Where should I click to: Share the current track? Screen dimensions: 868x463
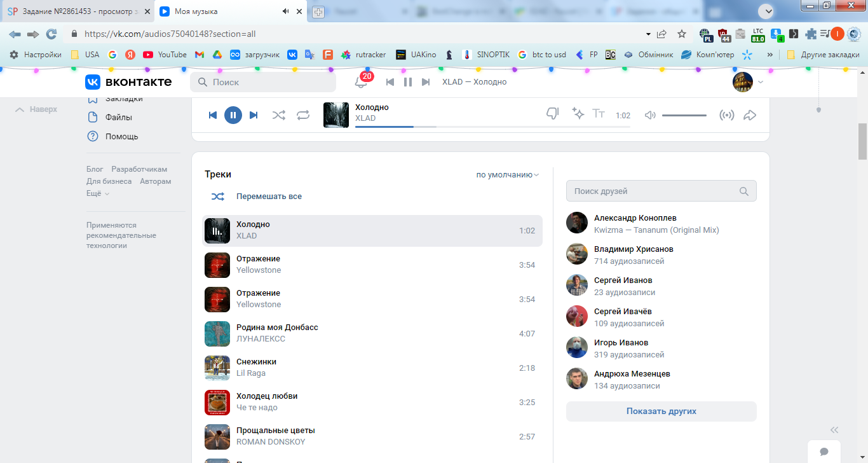coord(750,115)
